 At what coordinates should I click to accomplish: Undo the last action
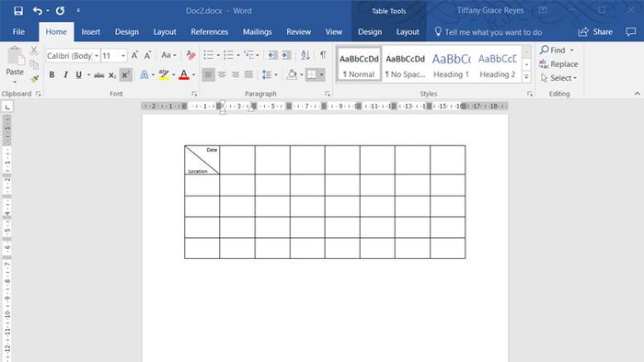[38, 11]
